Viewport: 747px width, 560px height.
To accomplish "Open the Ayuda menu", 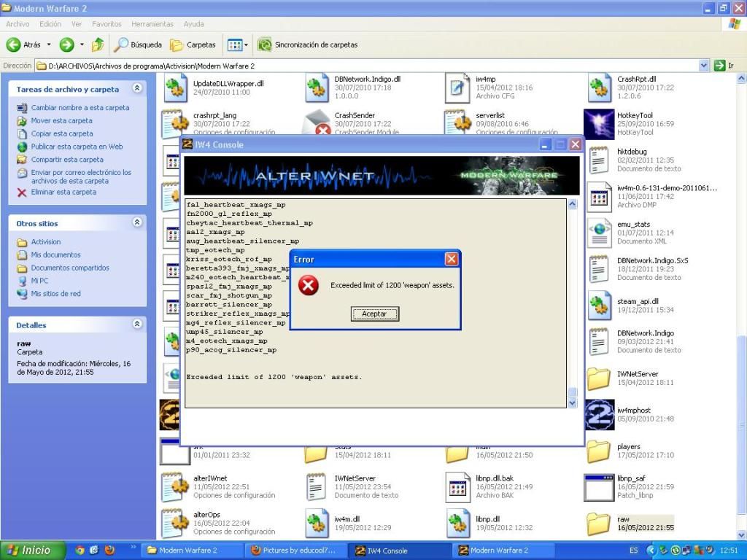I will (193, 24).
